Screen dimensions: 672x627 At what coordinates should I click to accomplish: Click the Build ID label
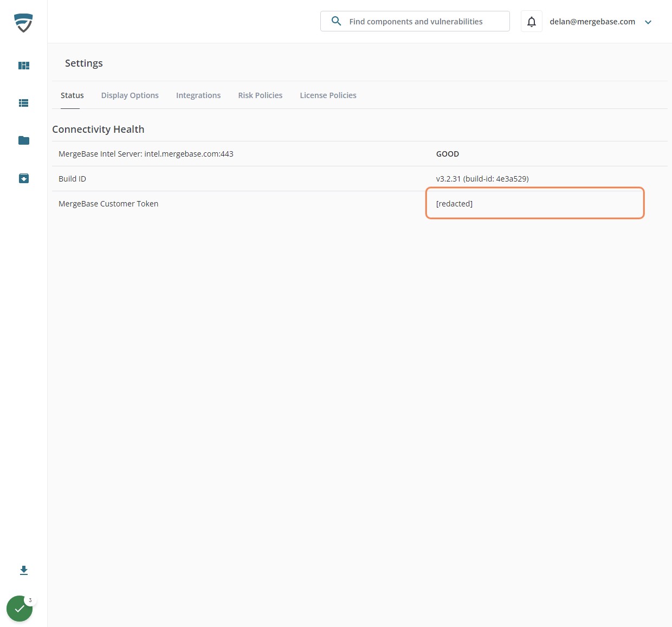click(x=72, y=179)
